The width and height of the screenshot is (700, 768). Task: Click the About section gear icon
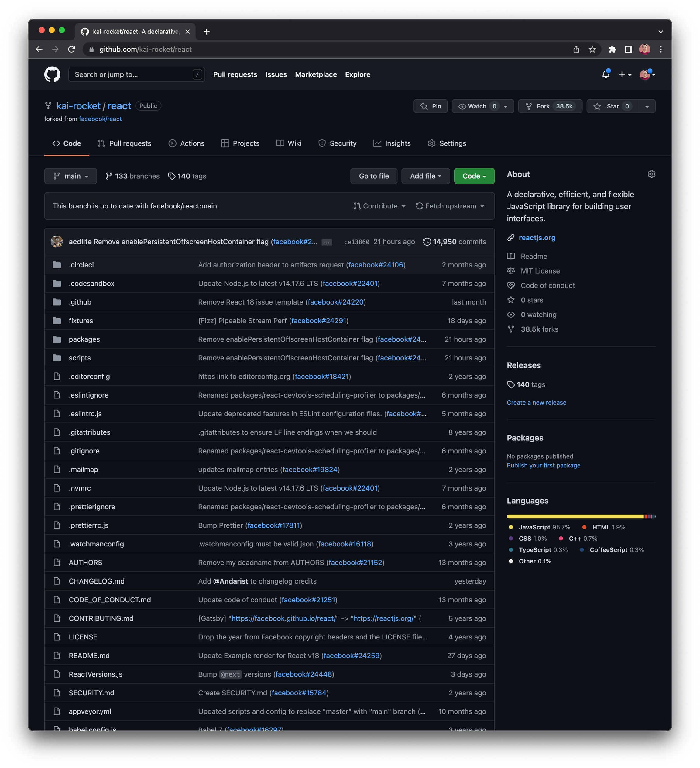click(651, 174)
